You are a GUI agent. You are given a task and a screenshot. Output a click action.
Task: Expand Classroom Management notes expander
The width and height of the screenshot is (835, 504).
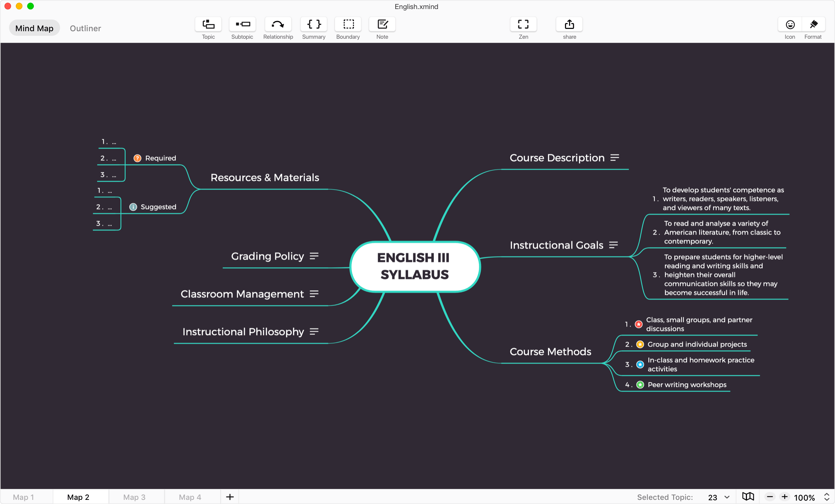317,293
